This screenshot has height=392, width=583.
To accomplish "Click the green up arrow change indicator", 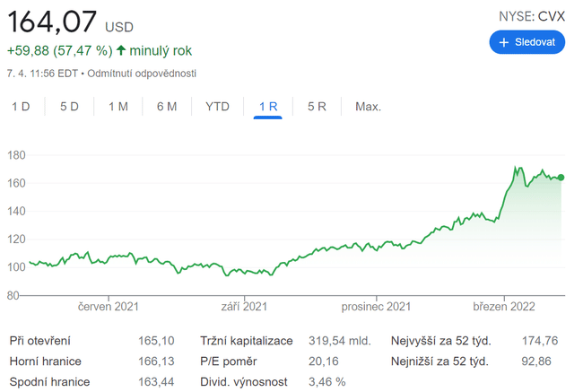I will pyautogui.click(x=121, y=51).
